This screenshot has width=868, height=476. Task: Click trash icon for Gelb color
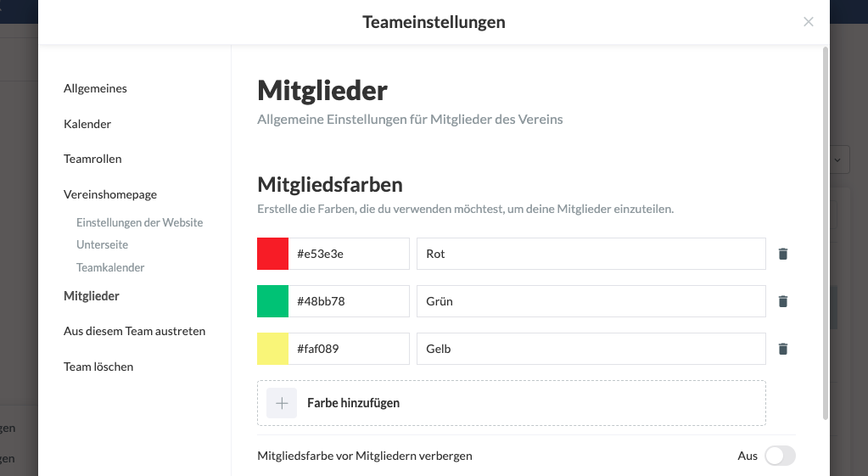[x=783, y=349]
